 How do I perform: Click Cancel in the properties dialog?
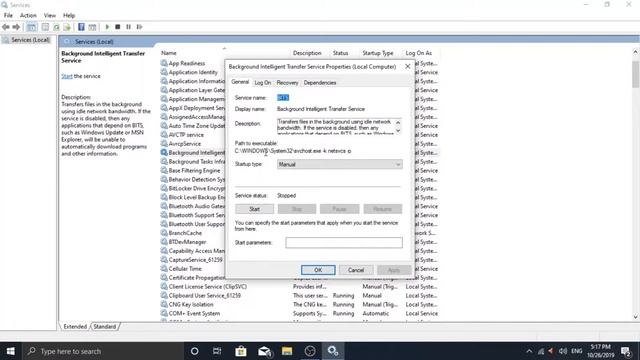(x=356, y=270)
